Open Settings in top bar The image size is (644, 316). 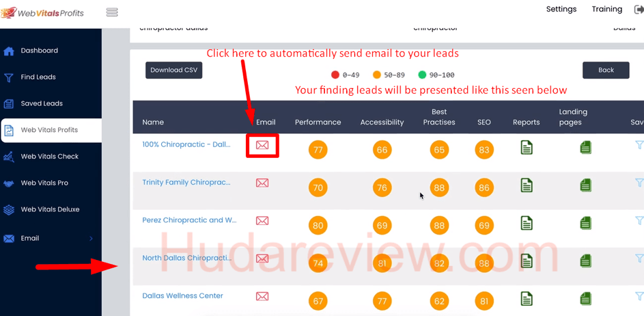(561, 9)
